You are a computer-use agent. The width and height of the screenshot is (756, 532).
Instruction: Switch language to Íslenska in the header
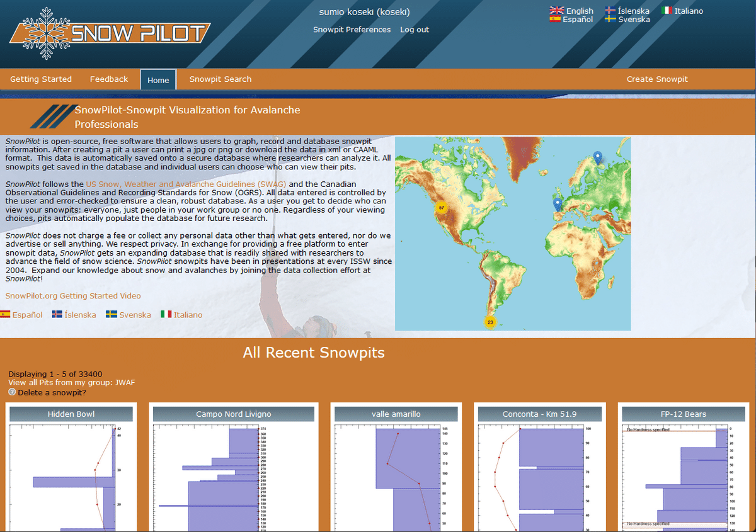634,11
